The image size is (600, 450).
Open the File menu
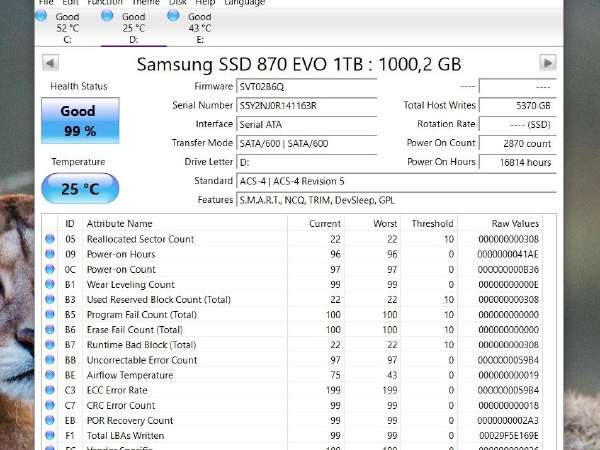coord(46,2)
